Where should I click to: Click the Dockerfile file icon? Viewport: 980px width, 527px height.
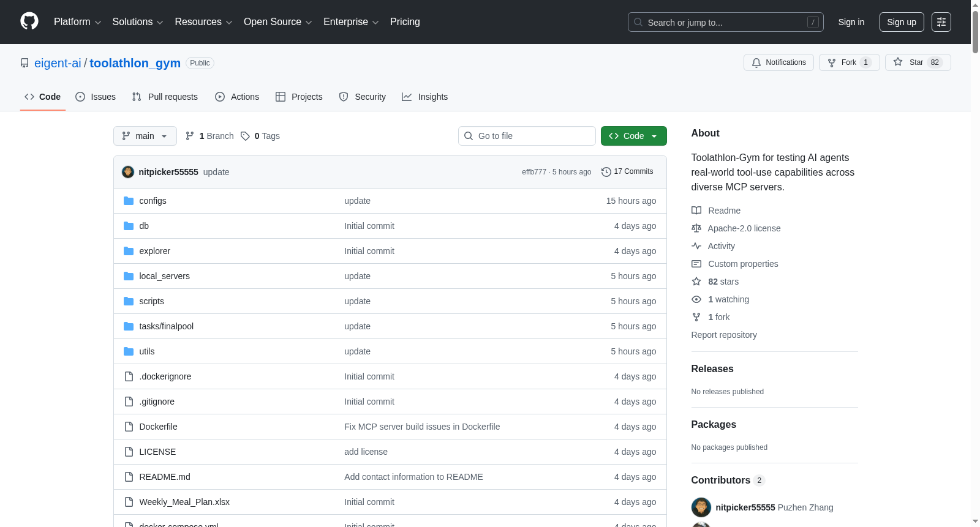(129, 427)
